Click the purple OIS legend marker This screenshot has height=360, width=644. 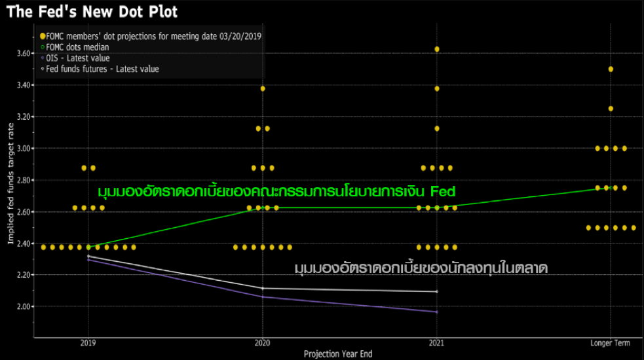(43, 58)
